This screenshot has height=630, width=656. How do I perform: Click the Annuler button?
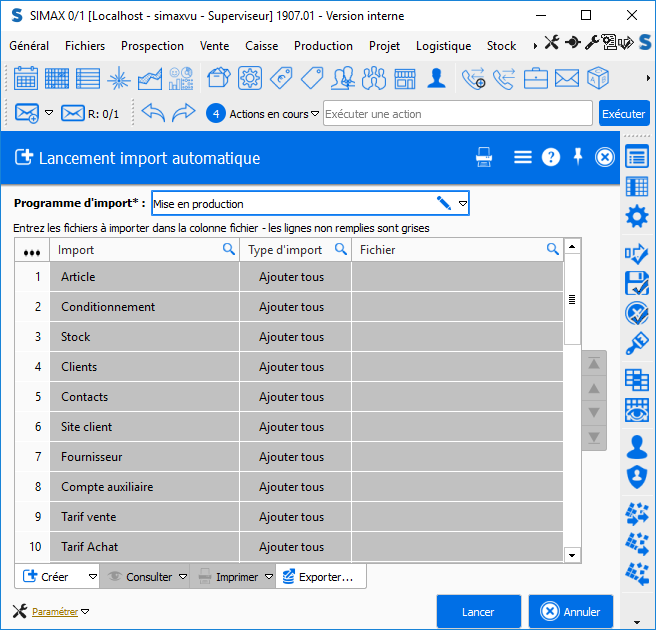pyautogui.click(x=571, y=612)
